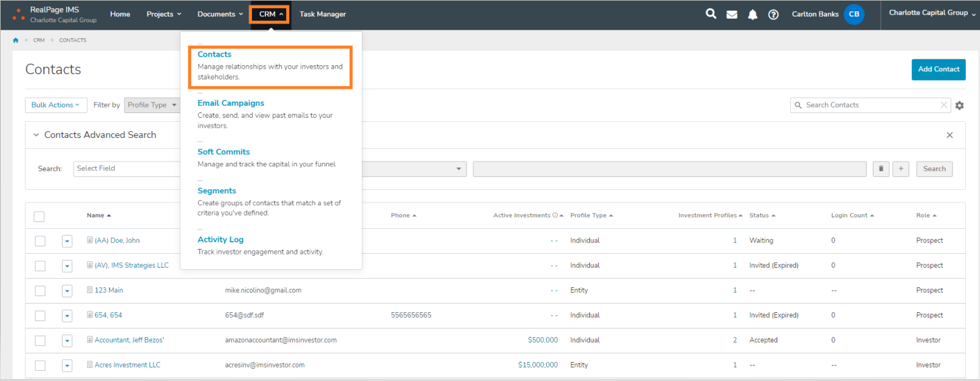Image resolution: width=980 pixels, height=381 pixels.
Task: Open the (AV), IMS Strategies LLC contact link
Action: (132, 265)
